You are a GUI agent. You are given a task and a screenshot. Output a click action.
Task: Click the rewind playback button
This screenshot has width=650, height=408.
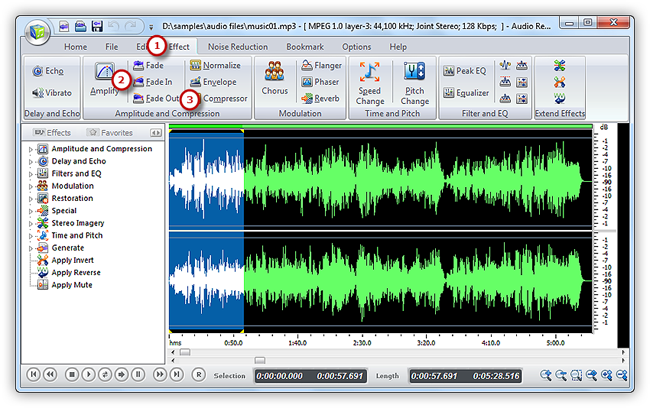(x=51, y=374)
